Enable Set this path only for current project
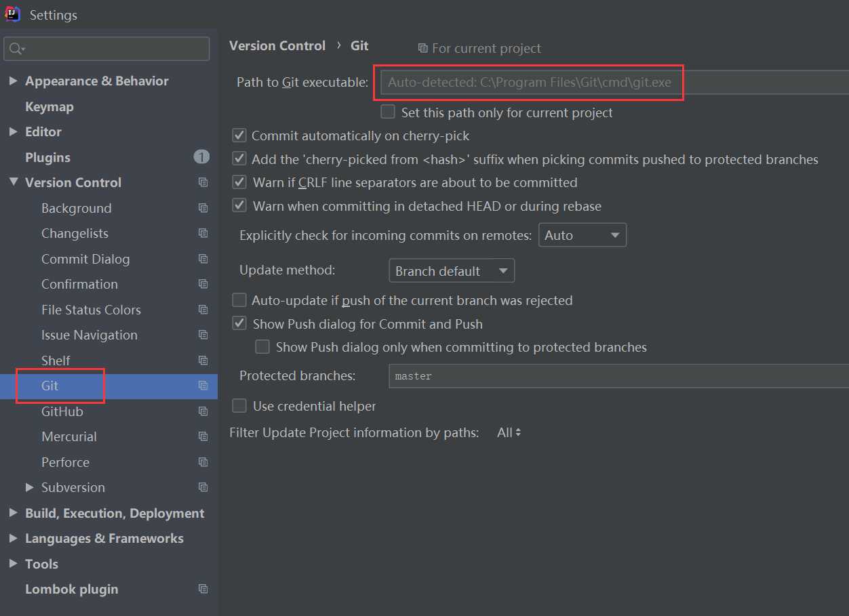The width and height of the screenshot is (849, 616). (x=388, y=112)
